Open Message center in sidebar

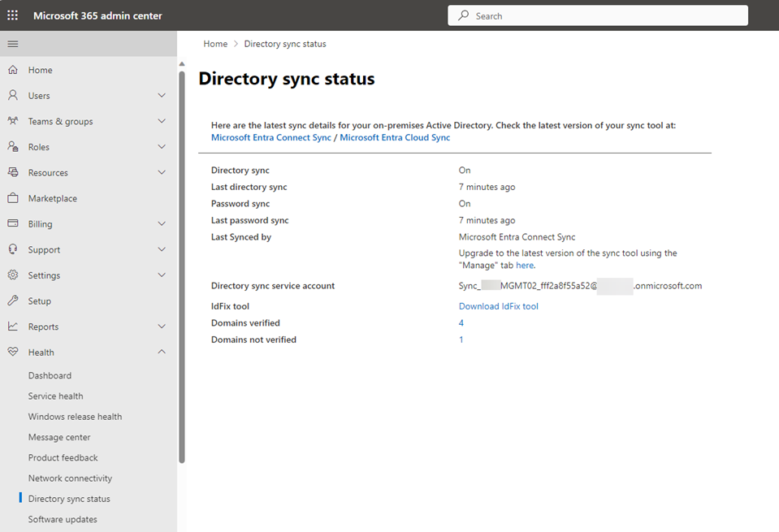[x=59, y=438]
